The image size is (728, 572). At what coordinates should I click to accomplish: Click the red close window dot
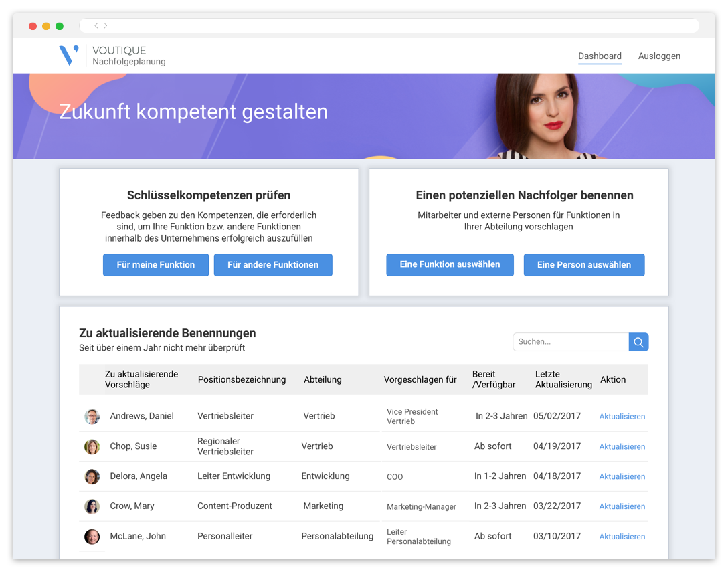[33, 27]
